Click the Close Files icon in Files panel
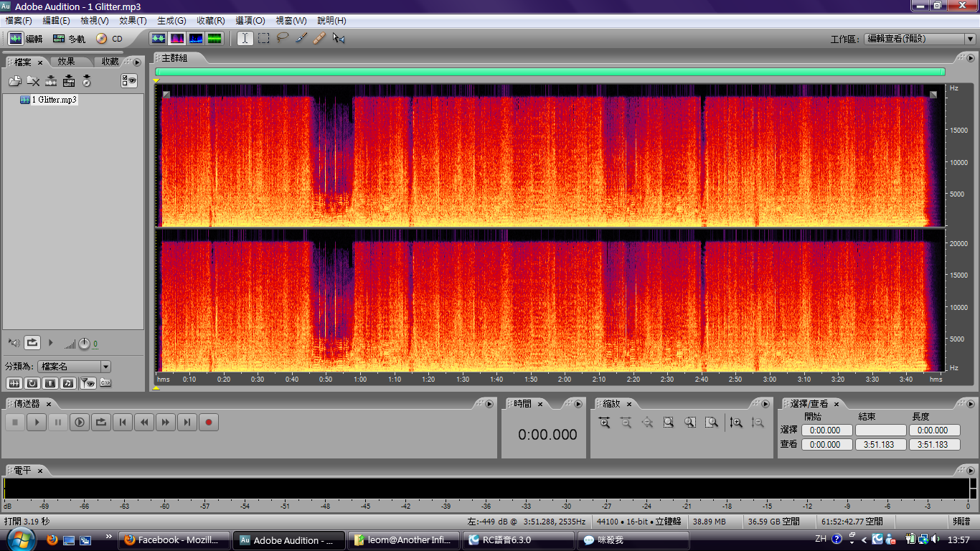 click(33, 81)
